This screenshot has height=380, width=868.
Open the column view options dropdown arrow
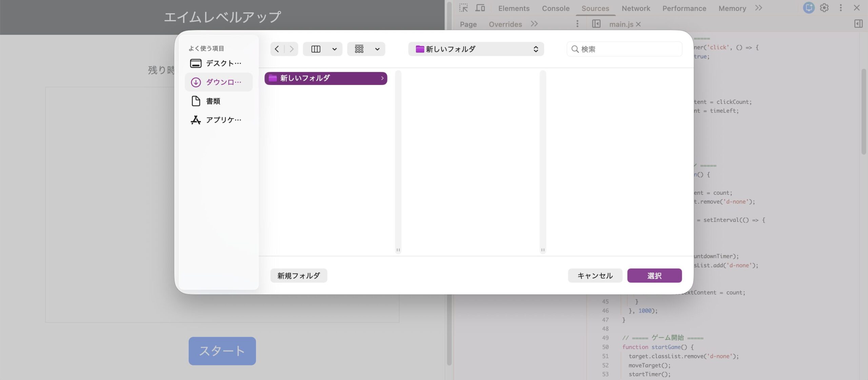[334, 49]
